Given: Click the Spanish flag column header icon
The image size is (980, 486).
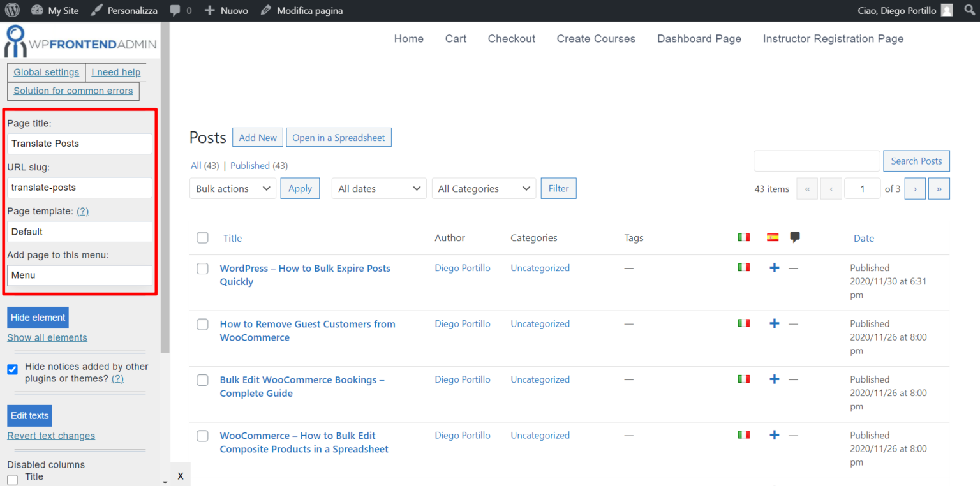Looking at the screenshot, I should click(x=773, y=237).
